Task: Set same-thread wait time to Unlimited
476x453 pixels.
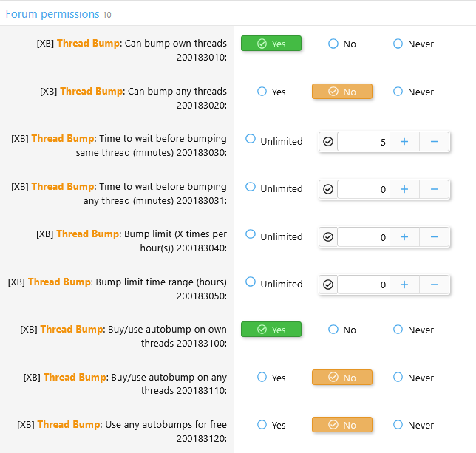Action: (x=251, y=139)
